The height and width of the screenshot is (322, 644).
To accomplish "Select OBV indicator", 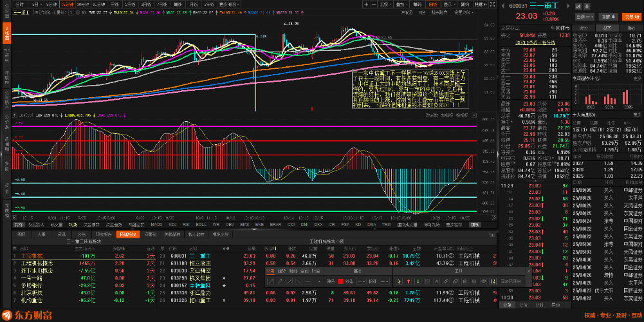I will pos(230,225).
